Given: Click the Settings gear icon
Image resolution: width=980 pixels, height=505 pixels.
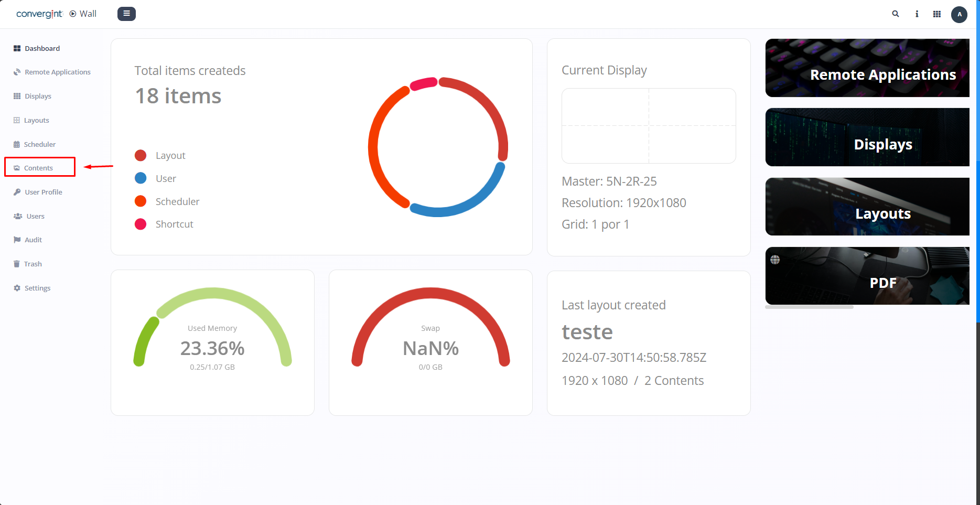Looking at the screenshot, I should click(x=17, y=288).
